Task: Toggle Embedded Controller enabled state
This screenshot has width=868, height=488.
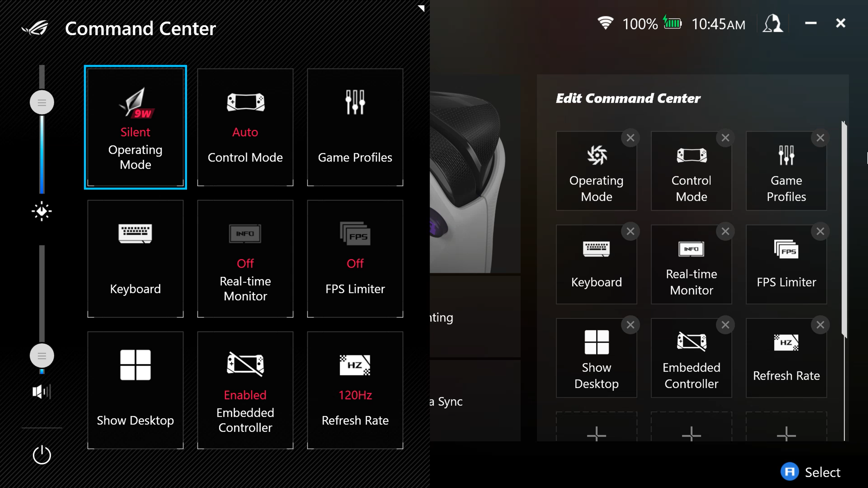Action: [245, 390]
